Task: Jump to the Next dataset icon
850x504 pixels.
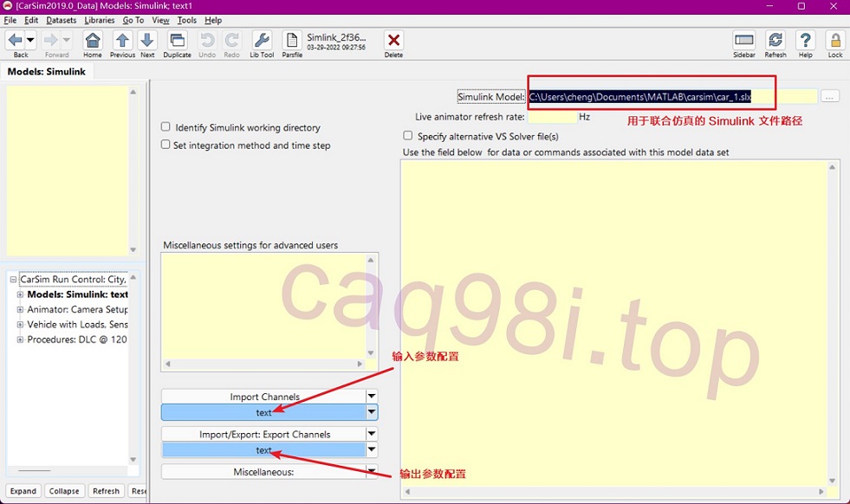Action: coord(147,40)
